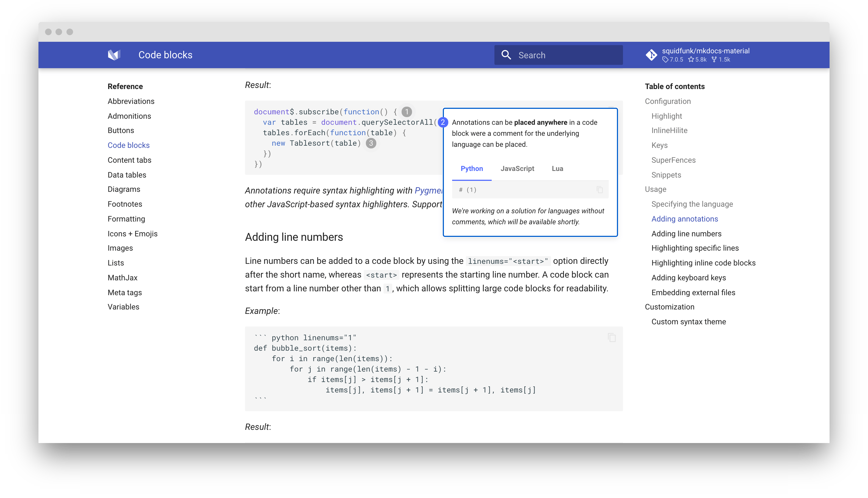The image size is (868, 498).
Task: Select Adding annotations in contents
Action: tap(685, 219)
